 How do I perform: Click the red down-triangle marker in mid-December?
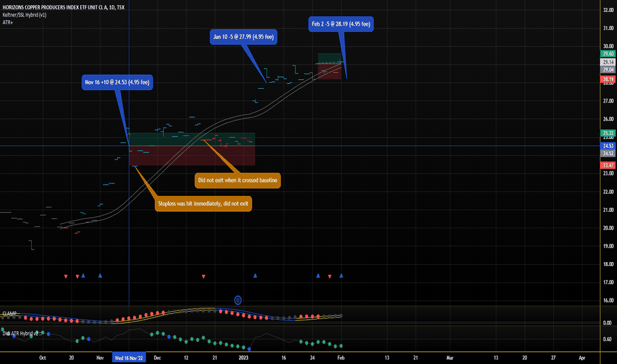[x=203, y=277]
